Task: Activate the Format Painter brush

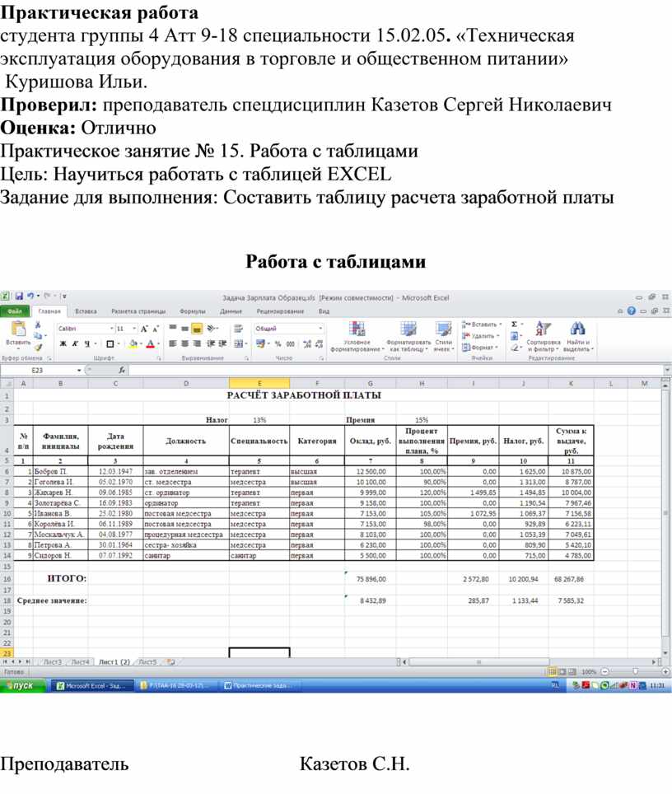Action: click(x=38, y=347)
